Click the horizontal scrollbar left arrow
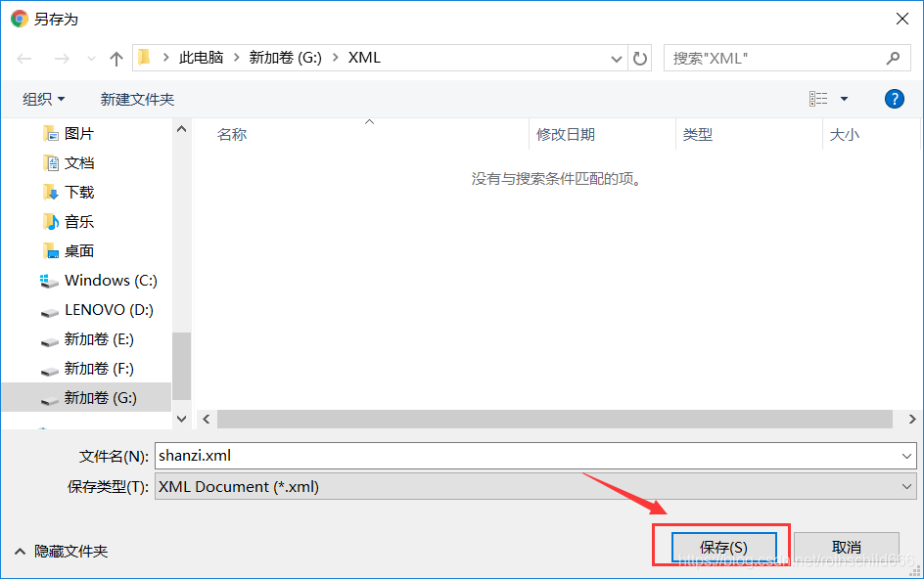Screen dimensions: 924x579 [207, 419]
